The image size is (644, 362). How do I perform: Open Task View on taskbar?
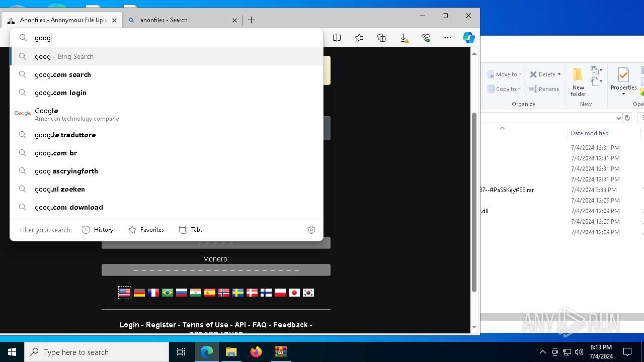click(x=181, y=352)
